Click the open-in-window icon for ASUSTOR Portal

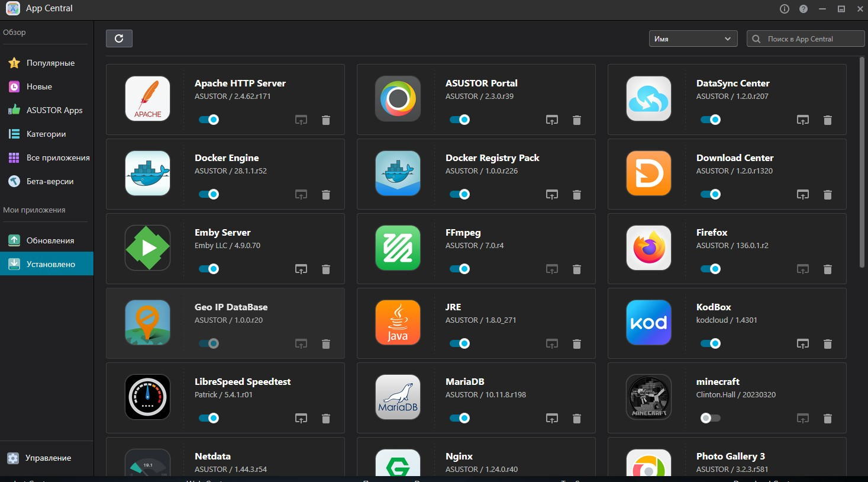pyautogui.click(x=552, y=120)
